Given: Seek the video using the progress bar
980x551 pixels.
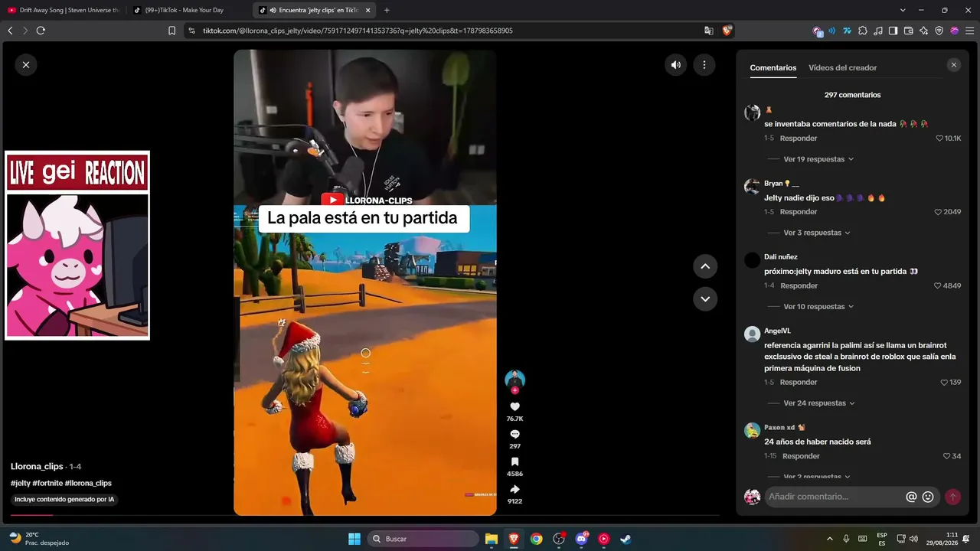Looking at the screenshot, I should tap(364, 516).
